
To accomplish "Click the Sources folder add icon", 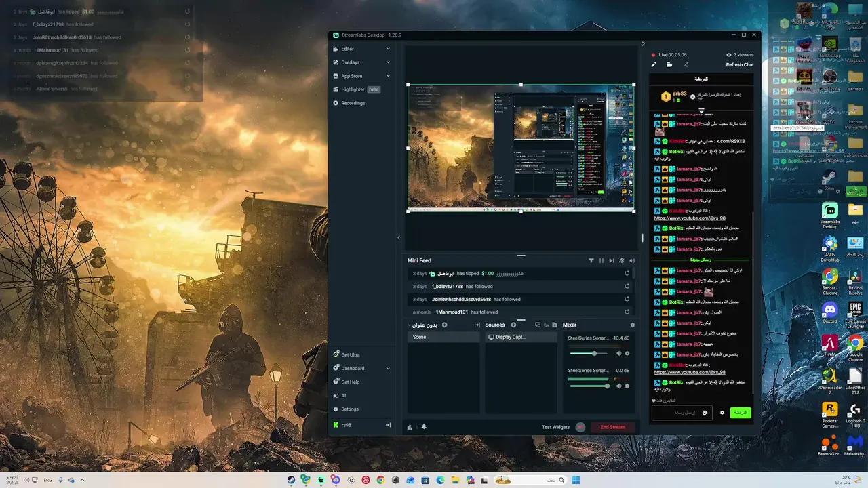I will (555, 325).
